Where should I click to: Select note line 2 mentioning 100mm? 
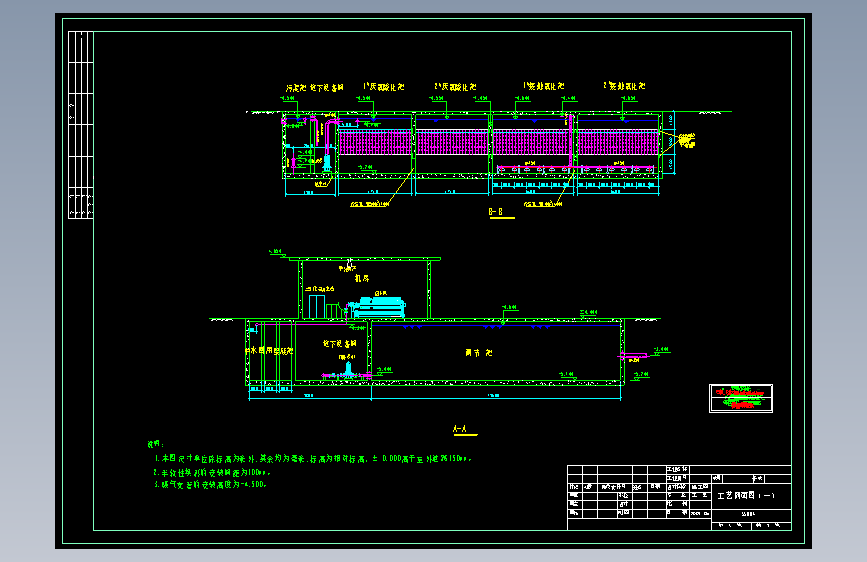[213, 473]
